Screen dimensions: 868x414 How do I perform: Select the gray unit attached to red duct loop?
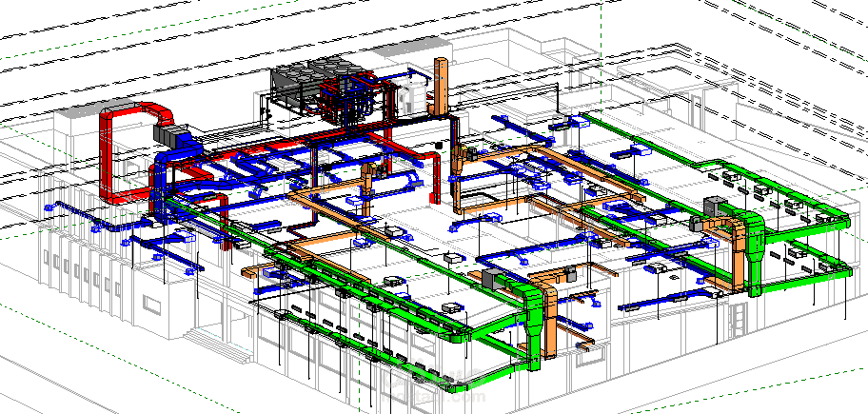coord(170,134)
